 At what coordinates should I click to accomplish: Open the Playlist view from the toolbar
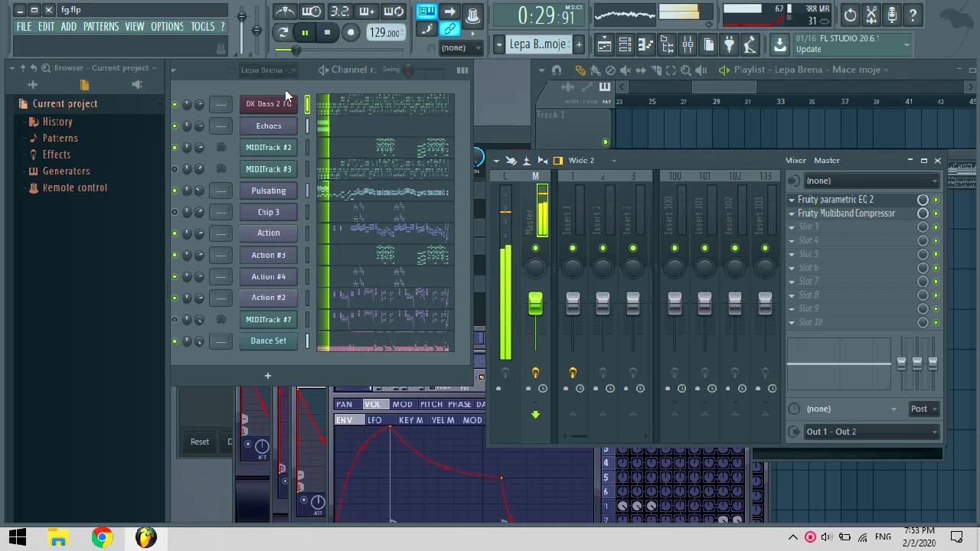pyautogui.click(x=604, y=45)
